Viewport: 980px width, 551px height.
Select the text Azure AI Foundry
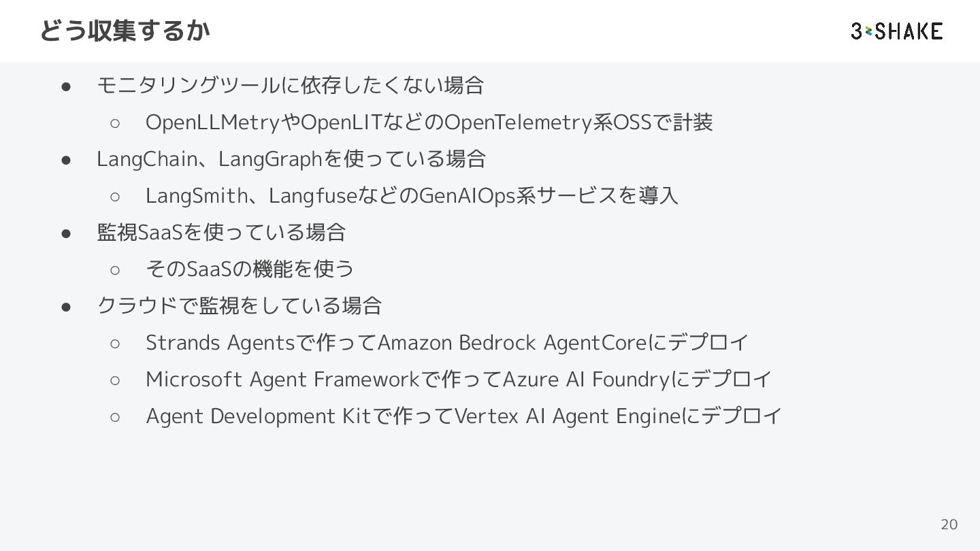tap(586, 380)
